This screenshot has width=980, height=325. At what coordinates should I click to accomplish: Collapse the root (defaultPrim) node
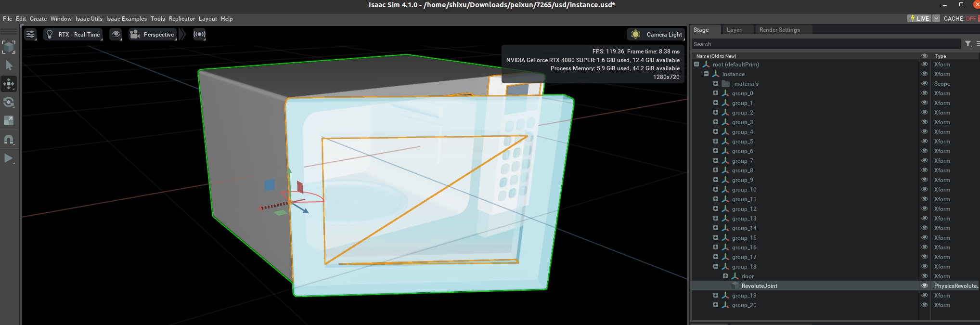pos(696,64)
